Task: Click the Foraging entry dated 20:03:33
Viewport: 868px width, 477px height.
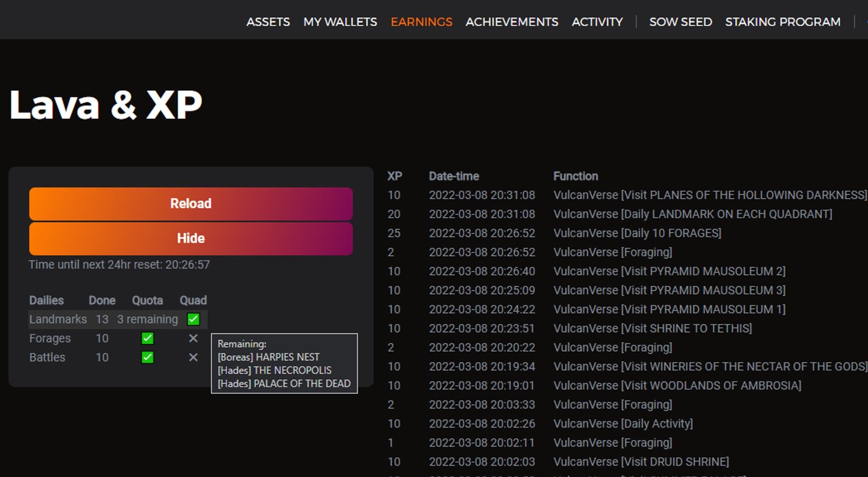Action: point(613,405)
